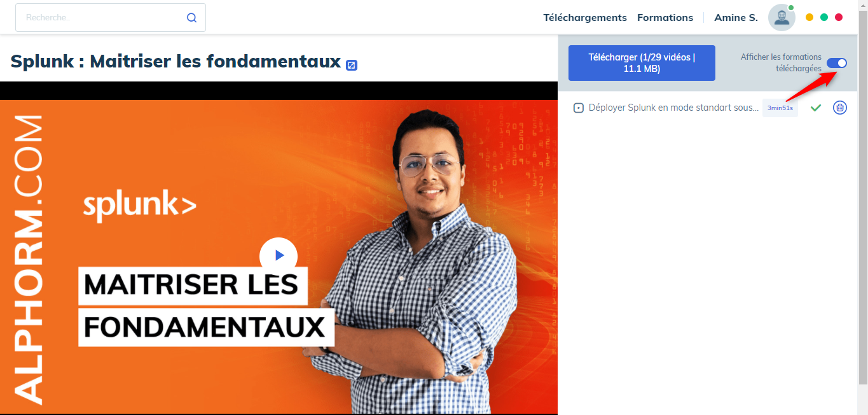Click the Amine S. username

[736, 18]
